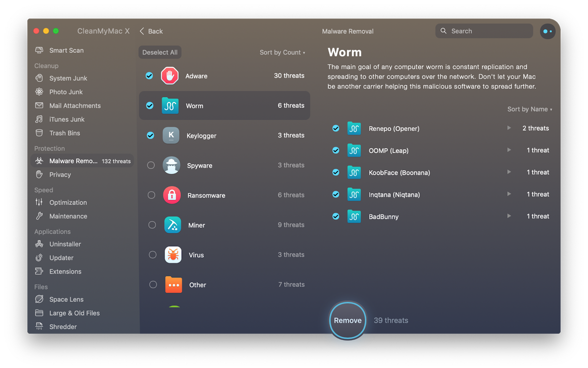Open the Sort by Count dropdown
Viewport: 588px width, 368px height.
pos(282,52)
